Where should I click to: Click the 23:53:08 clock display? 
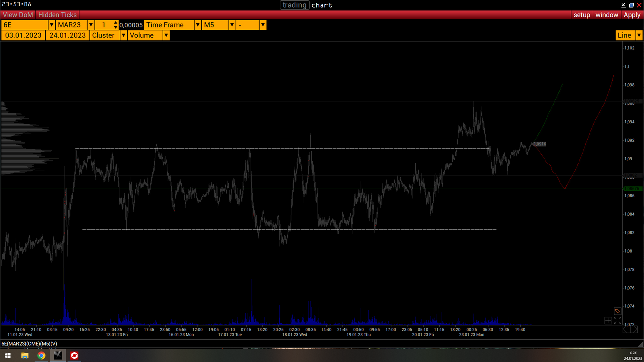coord(17,4)
